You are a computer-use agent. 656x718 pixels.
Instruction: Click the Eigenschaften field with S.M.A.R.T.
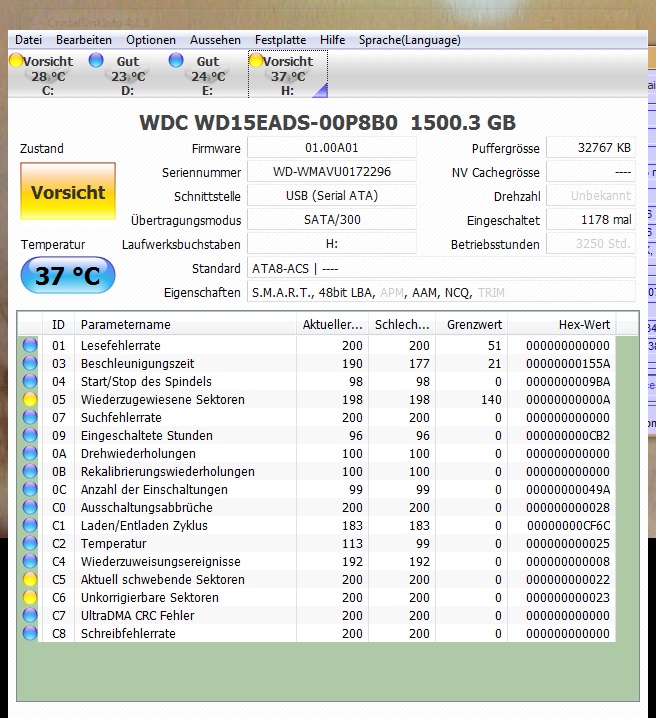click(441, 292)
